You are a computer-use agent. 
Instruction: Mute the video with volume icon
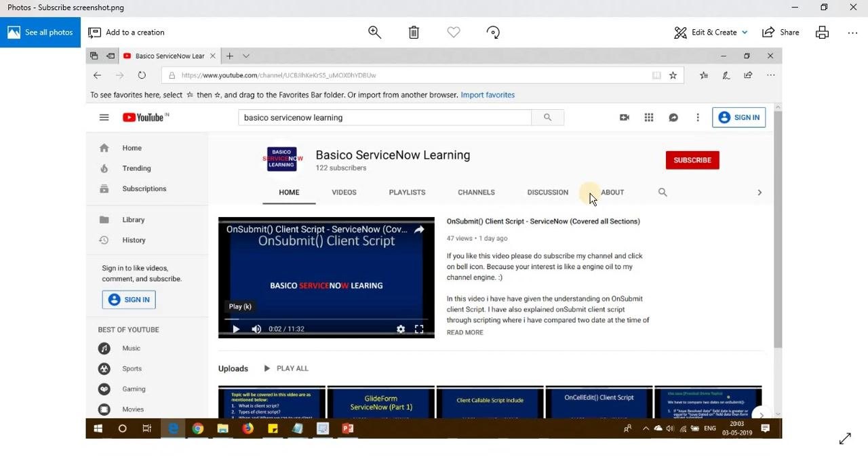coord(256,329)
